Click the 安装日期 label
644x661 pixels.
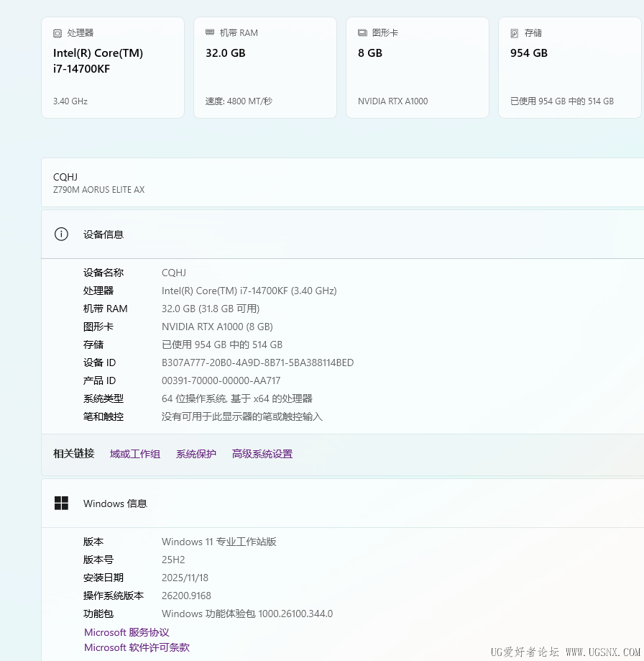pyautogui.click(x=103, y=578)
